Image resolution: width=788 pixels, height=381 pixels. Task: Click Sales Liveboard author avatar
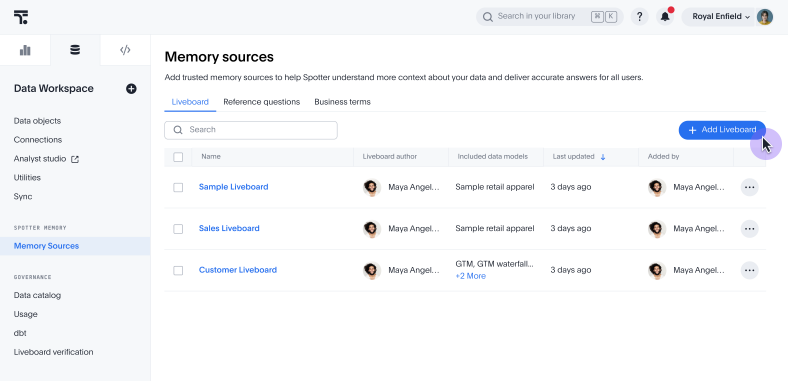coord(371,229)
